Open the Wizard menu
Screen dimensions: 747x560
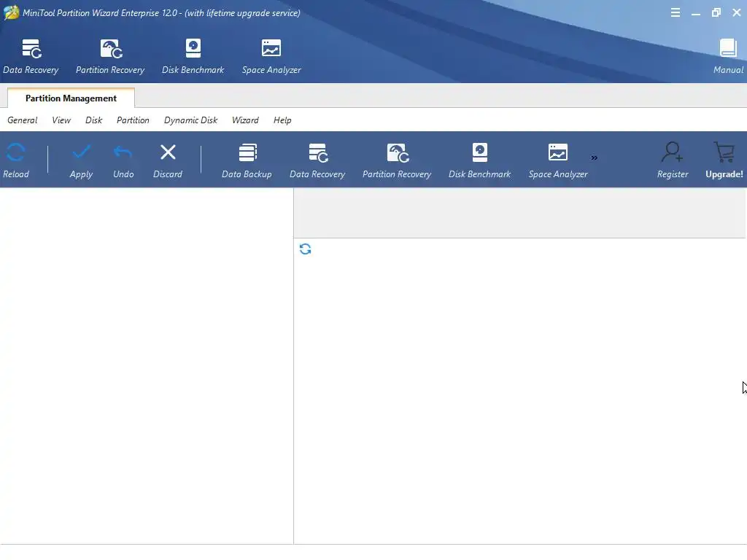pyautogui.click(x=245, y=120)
